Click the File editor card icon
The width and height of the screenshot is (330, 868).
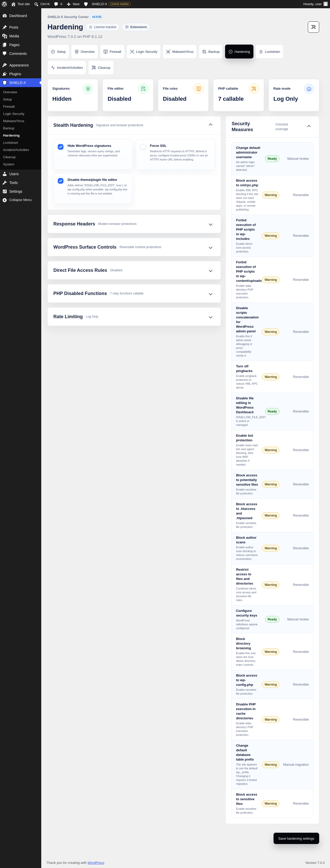pyautogui.click(x=143, y=89)
